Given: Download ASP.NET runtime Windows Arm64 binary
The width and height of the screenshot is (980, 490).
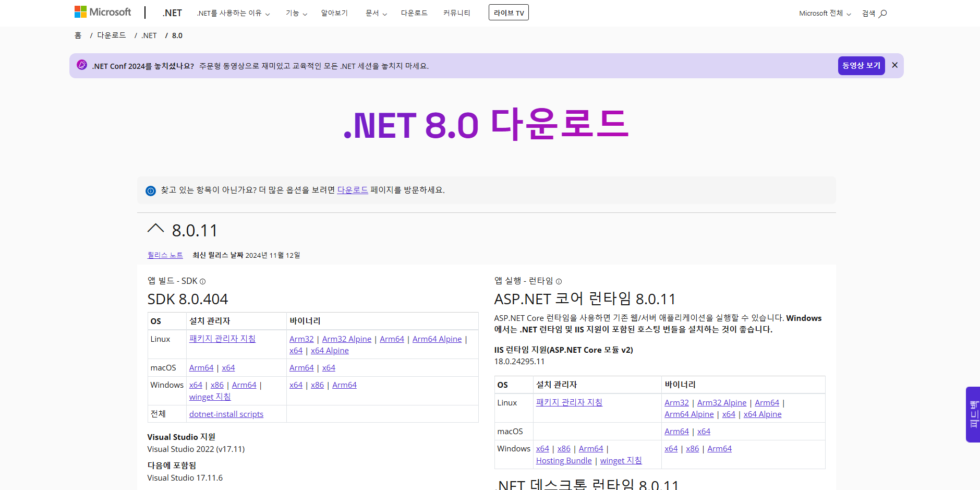Looking at the screenshot, I should [719, 449].
